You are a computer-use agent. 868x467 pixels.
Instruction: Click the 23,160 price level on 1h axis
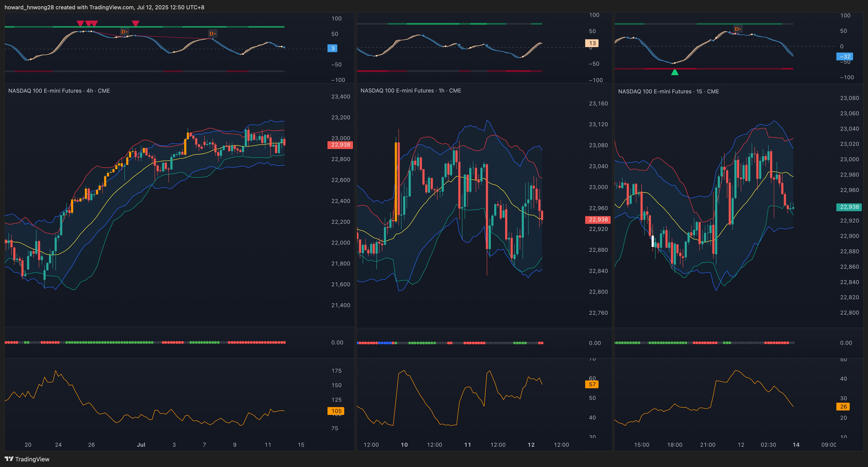[x=598, y=103]
